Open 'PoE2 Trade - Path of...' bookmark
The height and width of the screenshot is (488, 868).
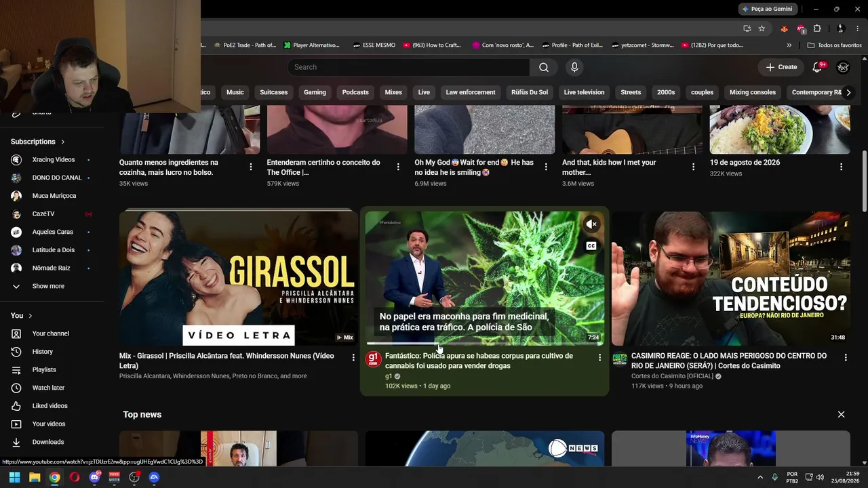(244, 45)
